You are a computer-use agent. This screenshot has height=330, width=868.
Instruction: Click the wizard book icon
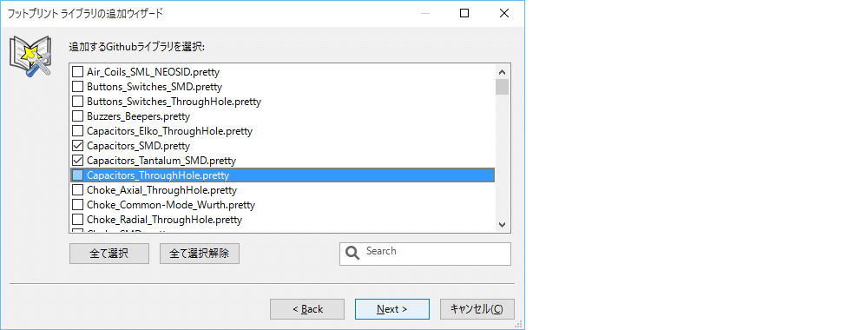tap(31, 56)
